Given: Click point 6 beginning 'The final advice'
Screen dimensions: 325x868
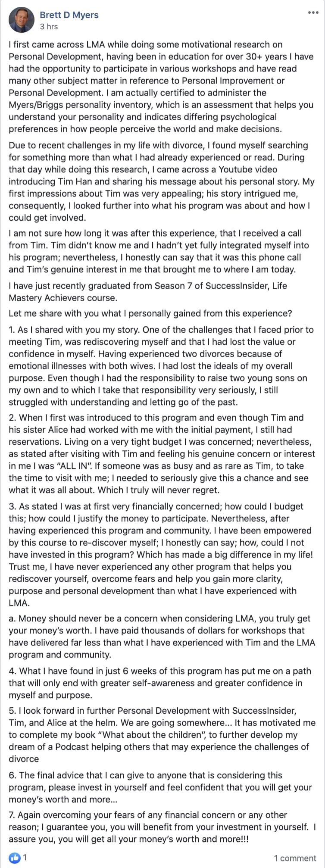Looking at the screenshot, I should [x=160, y=787].
